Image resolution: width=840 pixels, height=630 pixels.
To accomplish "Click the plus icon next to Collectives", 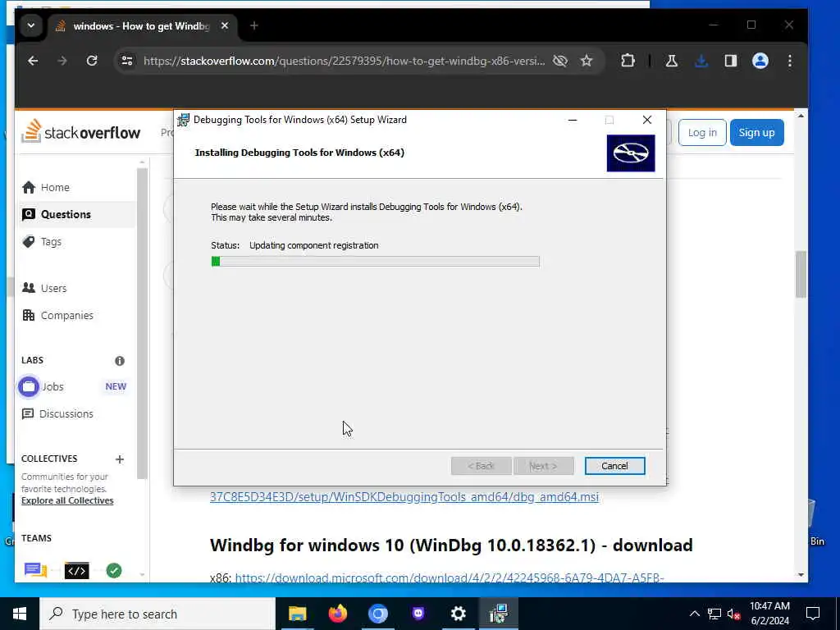I will [x=120, y=459].
